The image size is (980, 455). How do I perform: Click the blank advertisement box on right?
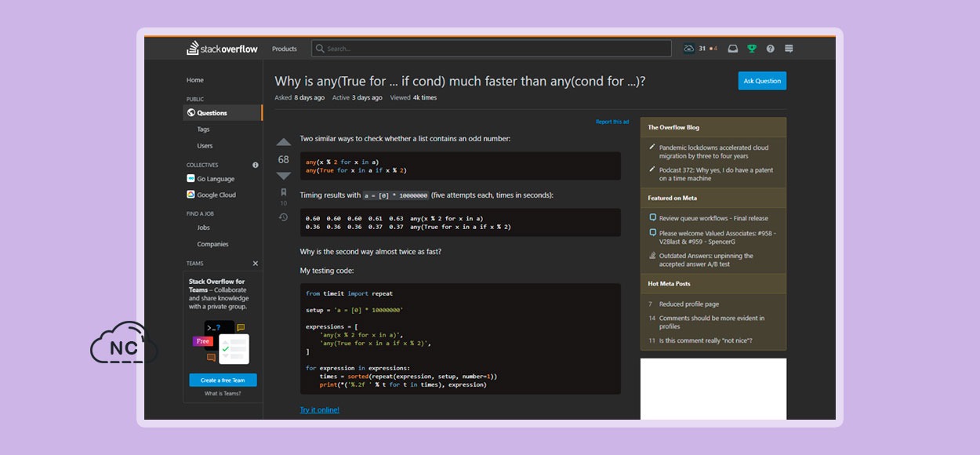(713, 389)
